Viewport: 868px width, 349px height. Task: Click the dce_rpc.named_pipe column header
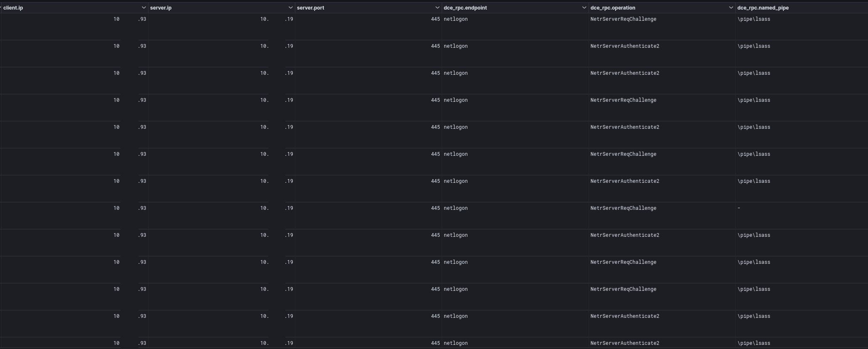(763, 8)
